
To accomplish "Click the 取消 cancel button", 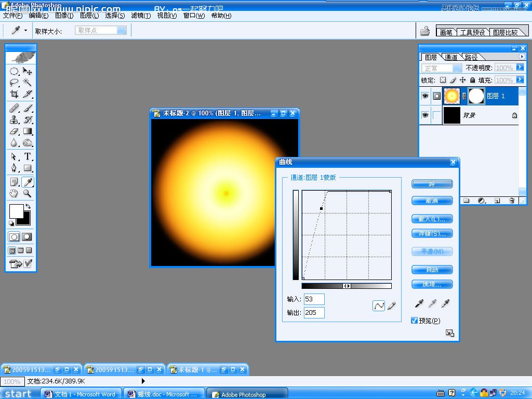I will pos(432,201).
